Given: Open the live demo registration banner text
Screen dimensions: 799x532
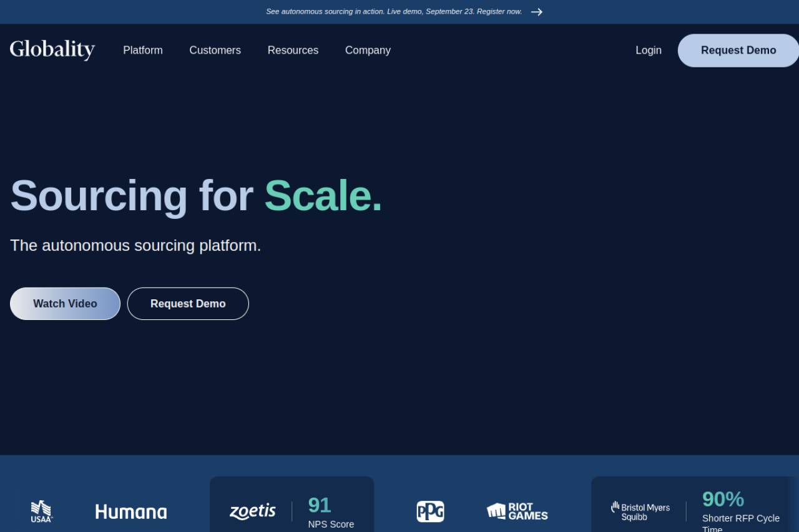Looking at the screenshot, I should tap(394, 12).
